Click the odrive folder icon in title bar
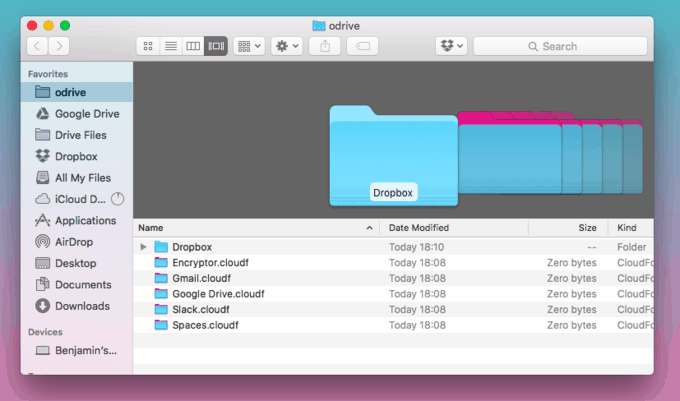Screen dimensions: 680x401 tap(319, 26)
